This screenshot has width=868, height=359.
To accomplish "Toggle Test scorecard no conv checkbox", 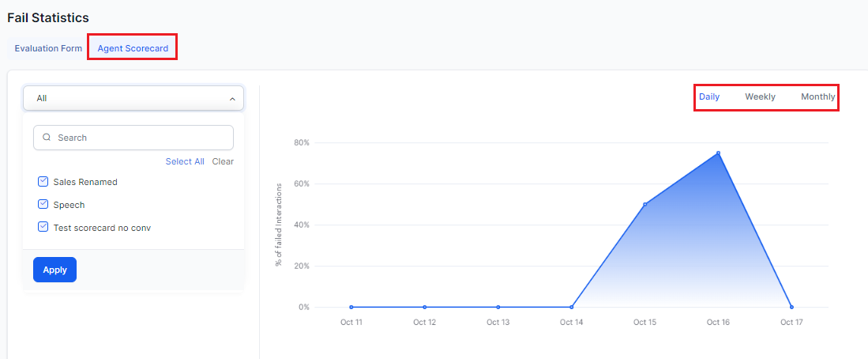I will pos(43,227).
